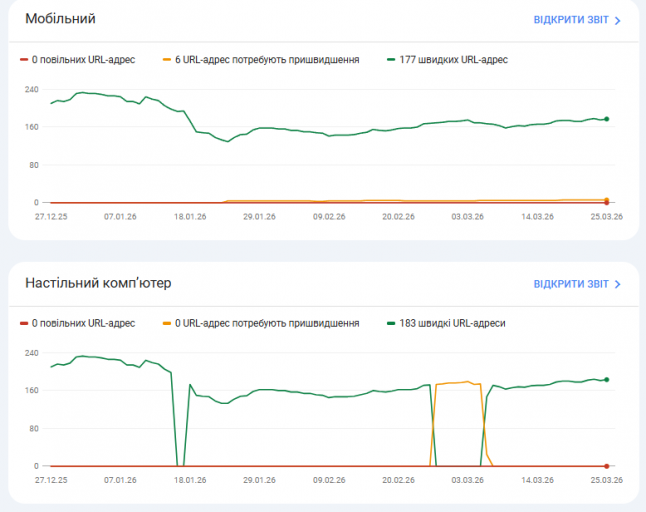This screenshot has height=512, width=646.
Task: Click the Настільний комп'ютер card heading
Action: 98,283
